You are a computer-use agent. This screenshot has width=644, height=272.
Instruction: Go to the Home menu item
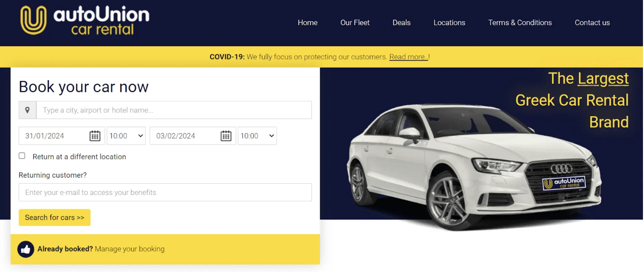(308, 23)
